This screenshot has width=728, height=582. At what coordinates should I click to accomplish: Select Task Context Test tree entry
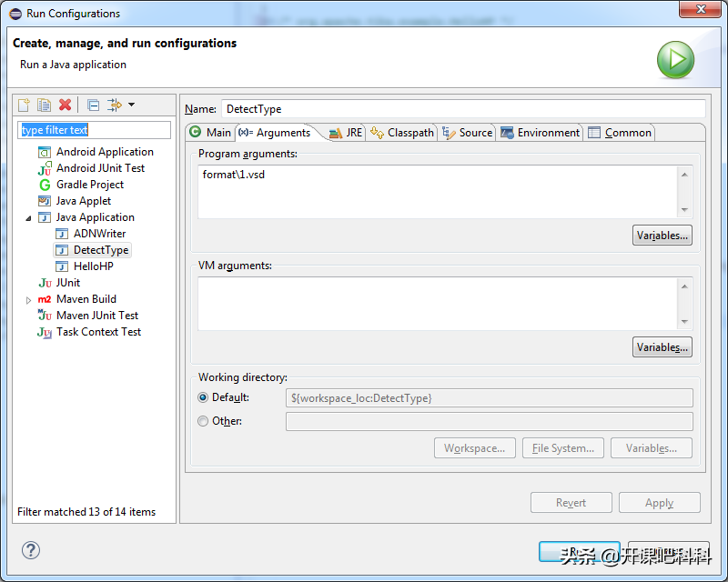98,332
